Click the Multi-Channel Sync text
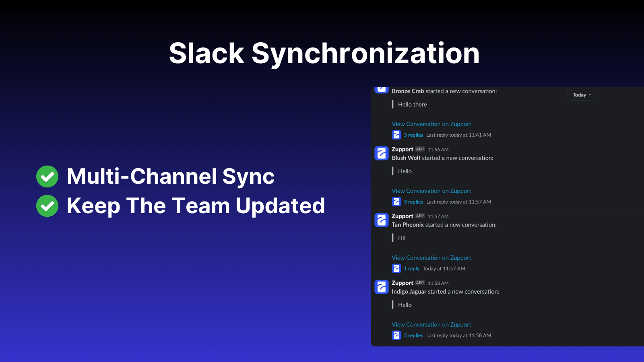Viewport: 644px width, 362px height. pos(171,177)
